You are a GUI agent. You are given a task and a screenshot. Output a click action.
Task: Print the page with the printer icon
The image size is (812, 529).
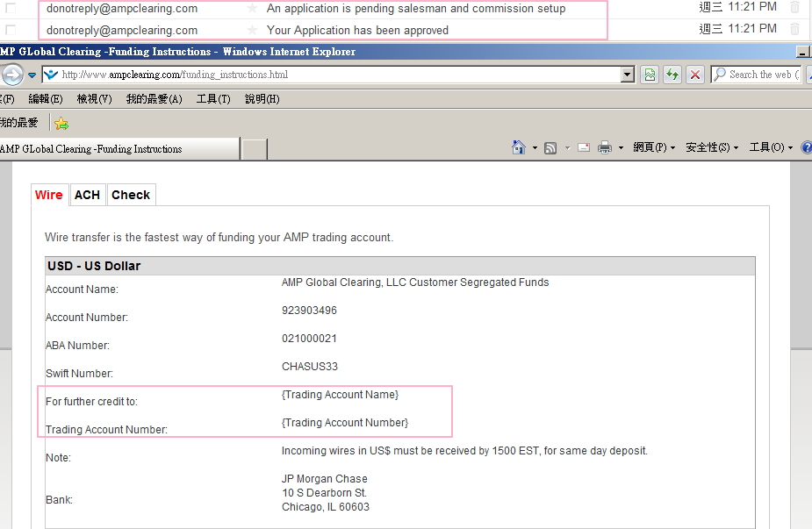click(604, 148)
